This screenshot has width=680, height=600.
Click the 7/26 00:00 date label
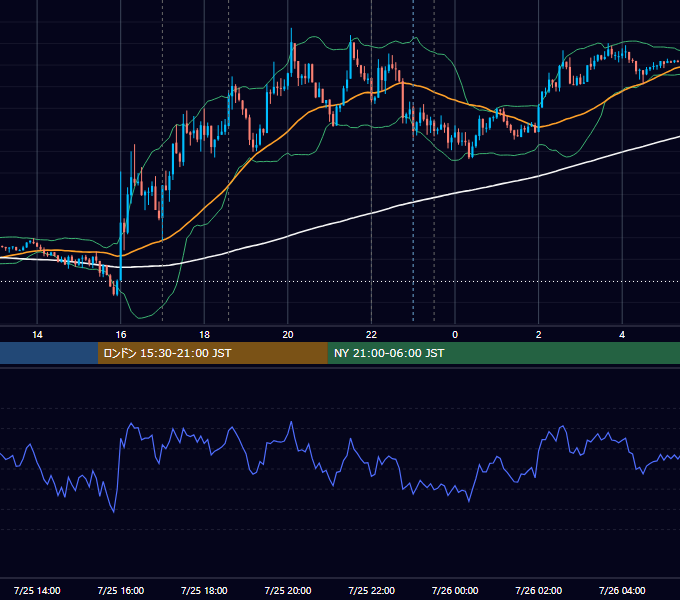[455, 590]
